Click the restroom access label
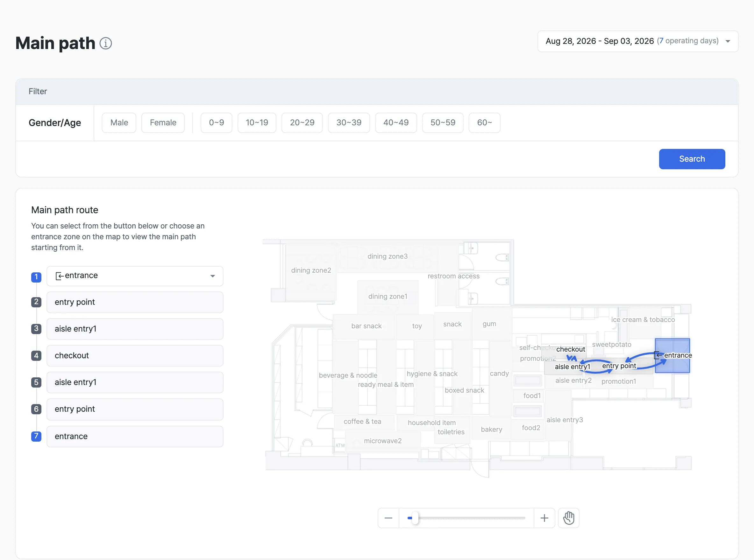This screenshot has height=560, width=754. (x=453, y=276)
